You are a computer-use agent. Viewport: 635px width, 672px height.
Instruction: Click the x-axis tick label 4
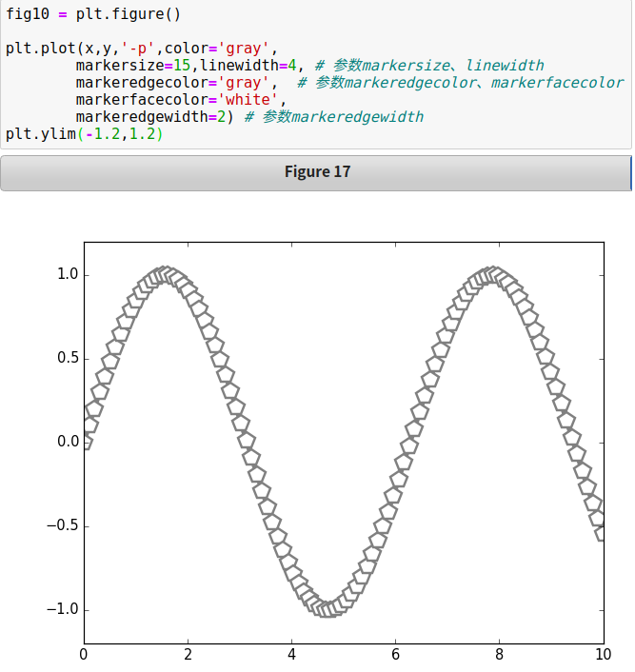(291, 655)
